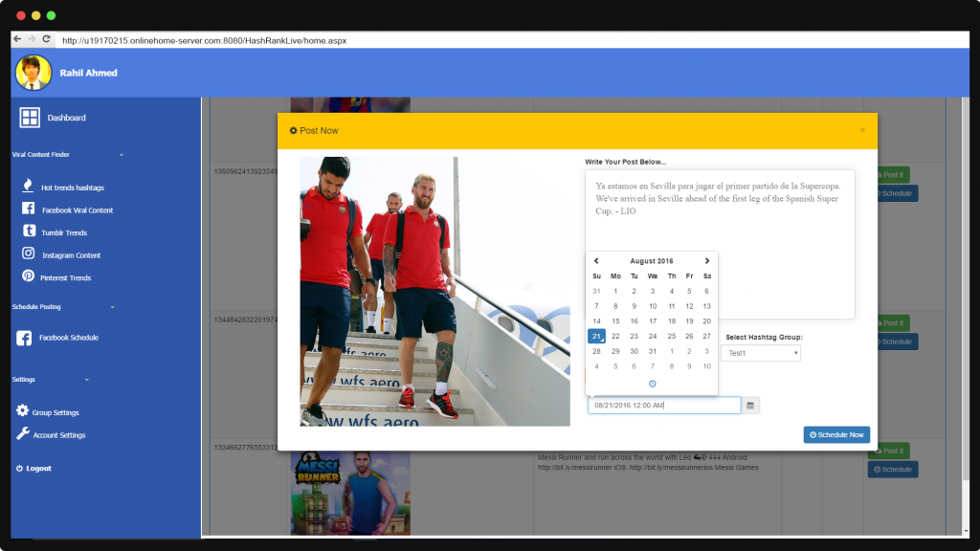This screenshot has width=980, height=551.
Task: Open the Select Hashtag Group dropdown
Action: [761, 353]
